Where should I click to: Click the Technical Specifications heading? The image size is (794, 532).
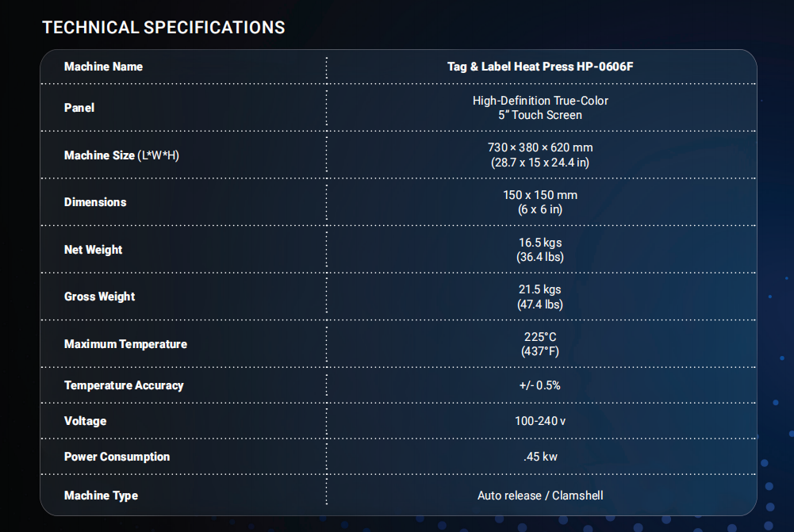163,27
